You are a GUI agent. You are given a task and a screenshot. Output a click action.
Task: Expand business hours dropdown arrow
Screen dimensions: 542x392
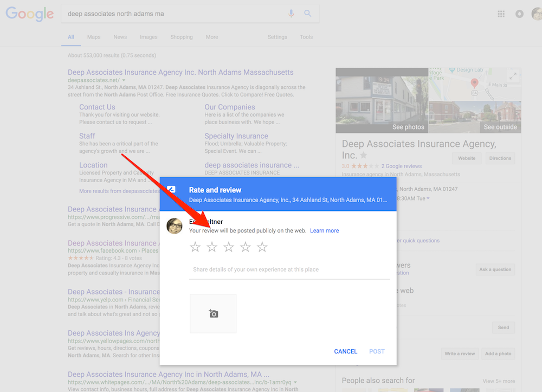pos(428,198)
